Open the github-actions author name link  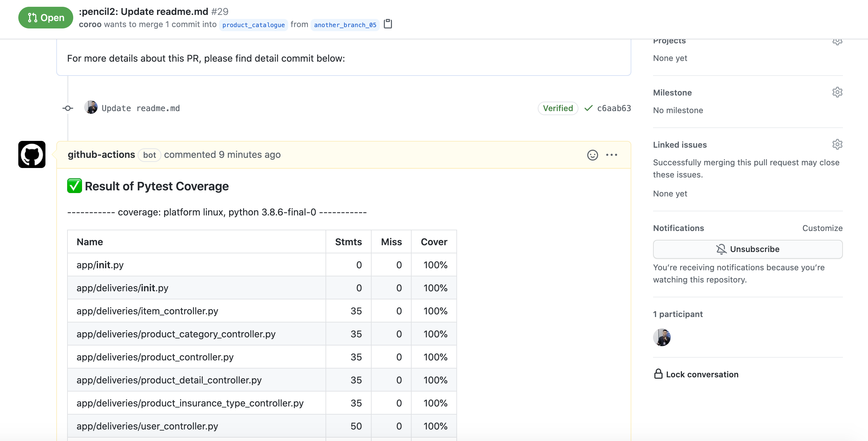point(101,154)
